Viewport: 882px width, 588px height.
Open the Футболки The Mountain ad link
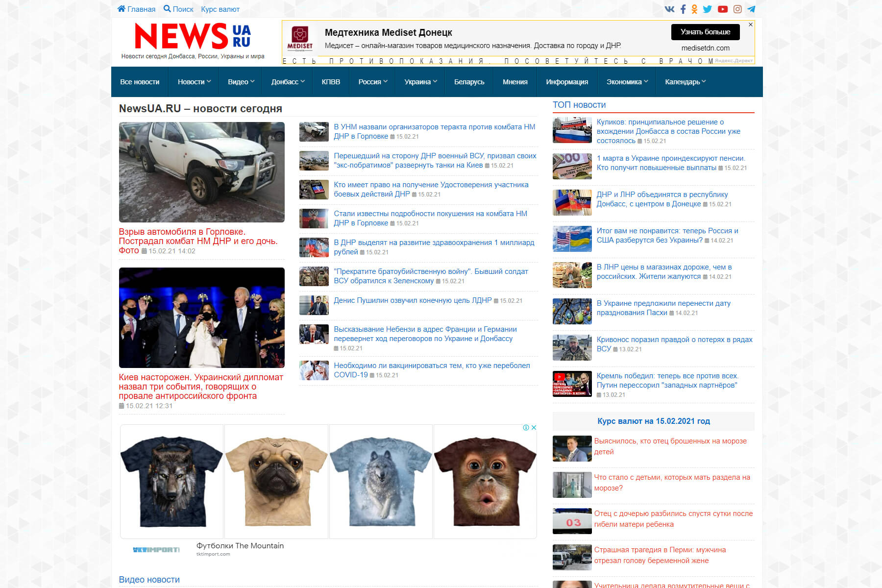[x=240, y=546]
